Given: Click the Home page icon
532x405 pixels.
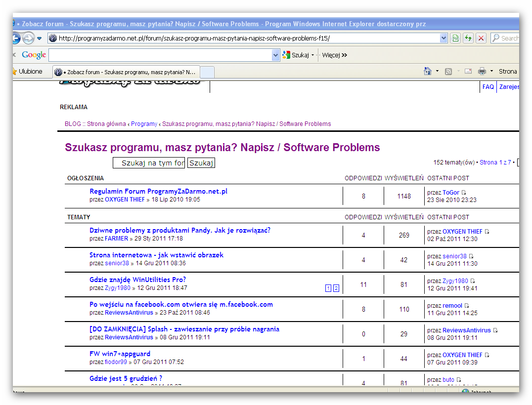Looking at the screenshot, I should point(428,71).
